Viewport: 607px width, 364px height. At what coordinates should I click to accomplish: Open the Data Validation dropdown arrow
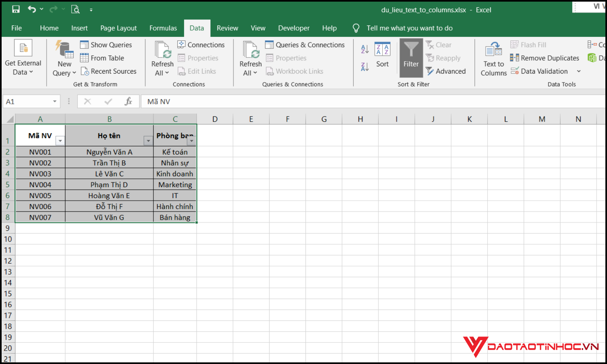pyautogui.click(x=579, y=71)
